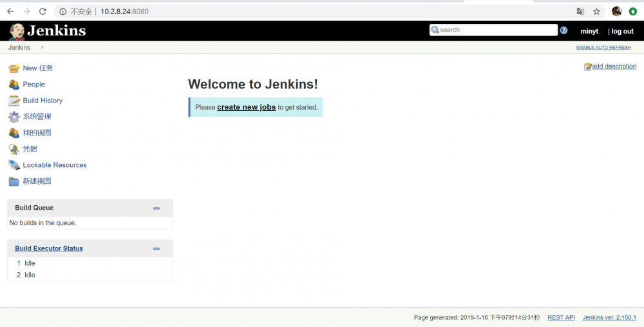
Task: Click the site info 不安全 icon
Action: coord(63,12)
